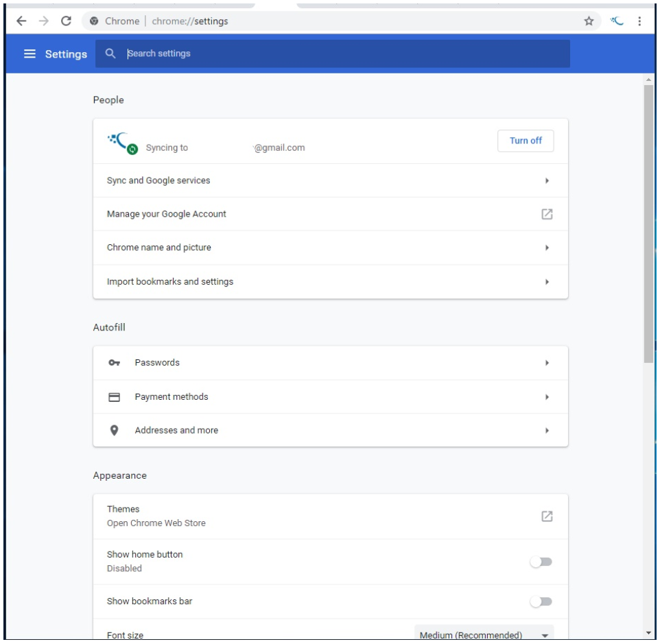The height and width of the screenshot is (644, 660).
Task: Expand Sync and Google services arrow
Action: point(547,180)
